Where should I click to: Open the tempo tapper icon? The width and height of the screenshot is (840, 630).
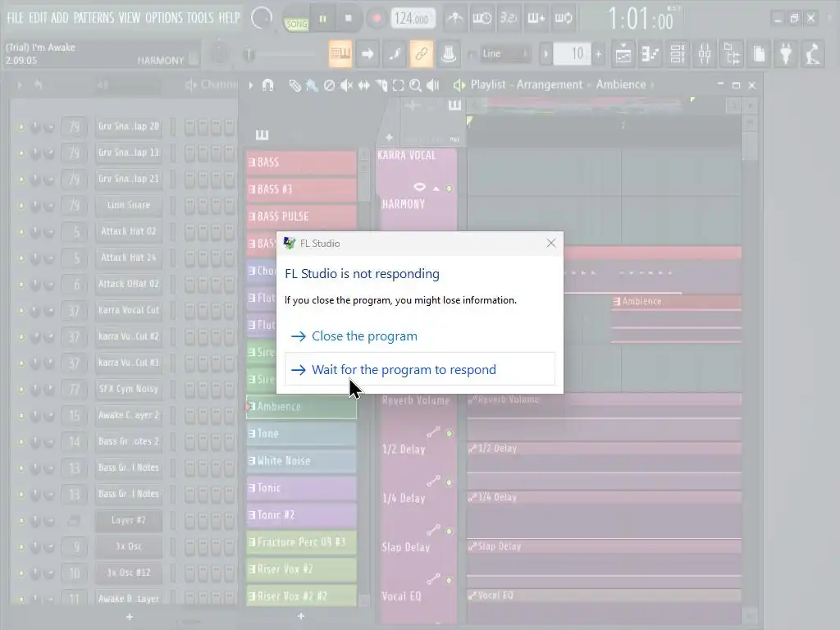click(x=813, y=53)
